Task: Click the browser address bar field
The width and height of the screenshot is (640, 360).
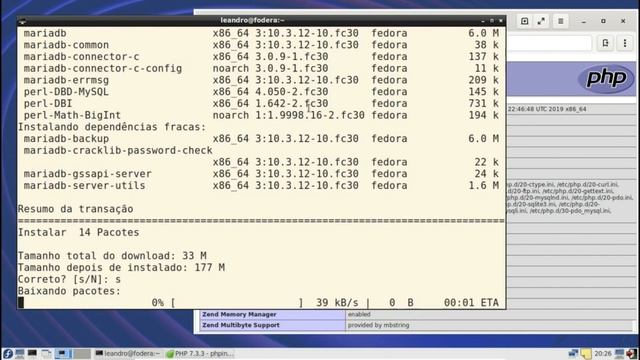Action: [549, 43]
